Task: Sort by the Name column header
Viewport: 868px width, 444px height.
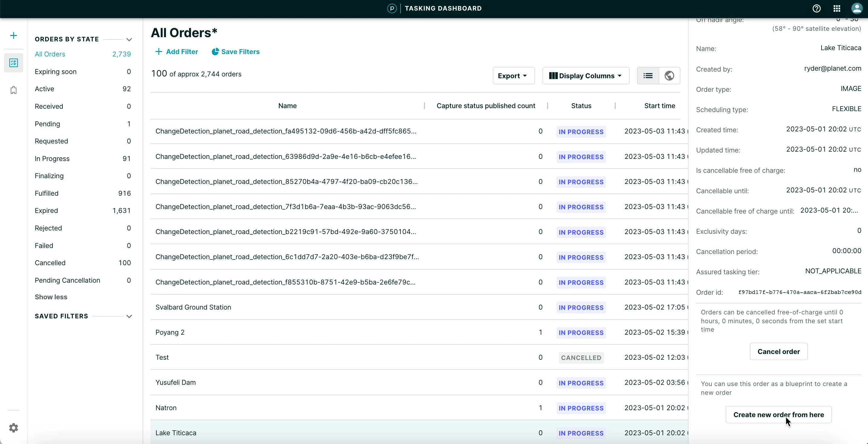Action: click(x=287, y=105)
